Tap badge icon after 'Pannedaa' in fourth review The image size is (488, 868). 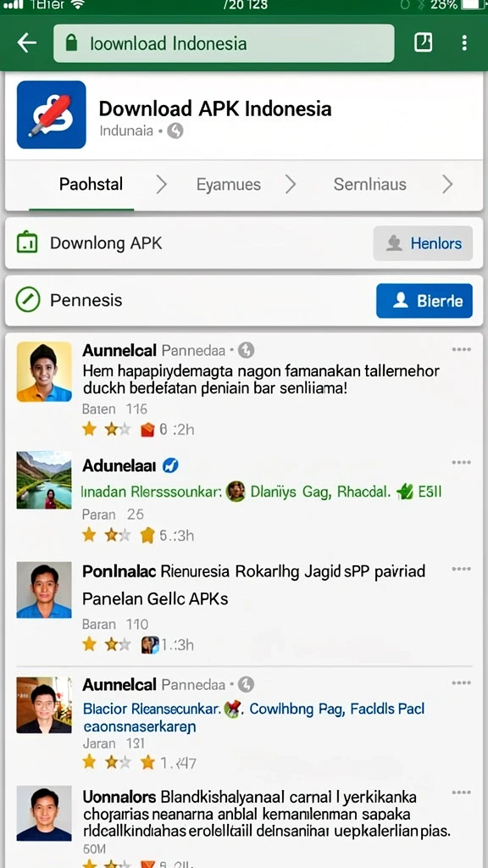click(x=246, y=685)
